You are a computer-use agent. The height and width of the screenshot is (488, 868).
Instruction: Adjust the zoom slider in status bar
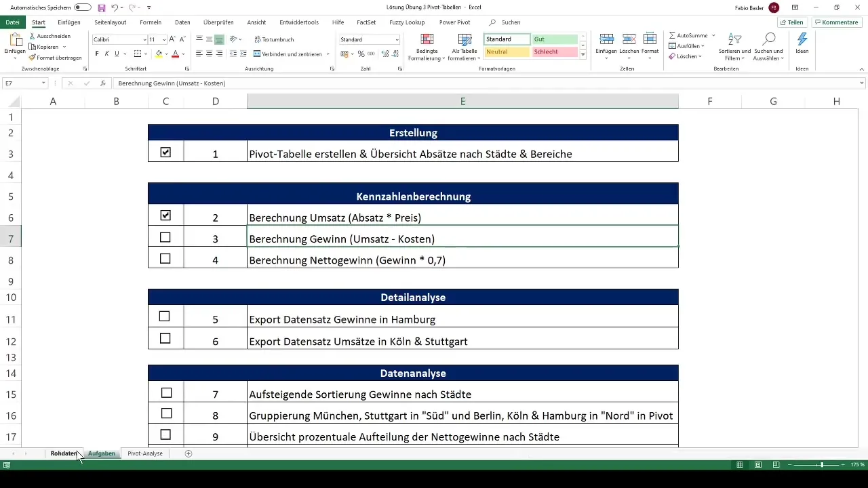click(822, 465)
